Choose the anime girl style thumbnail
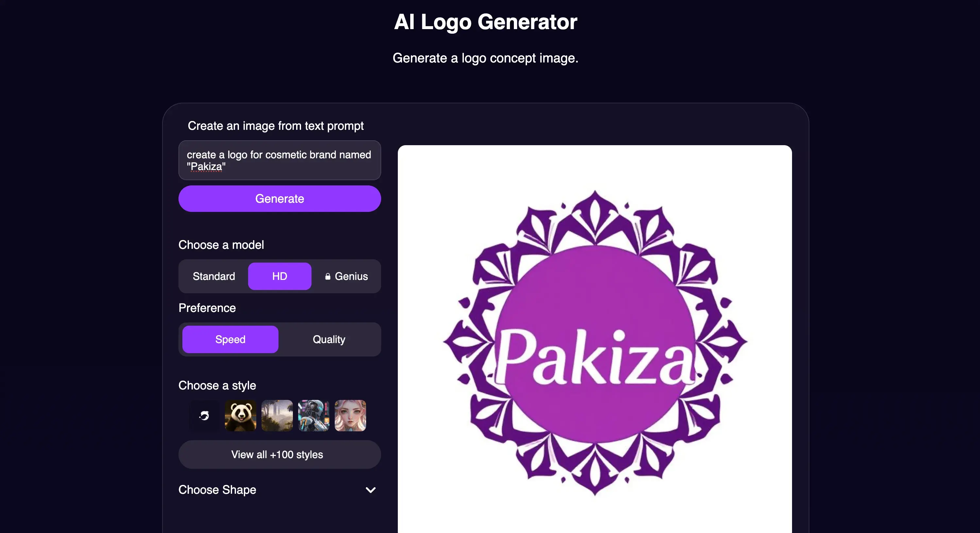The image size is (980, 533). coord(350,415)
